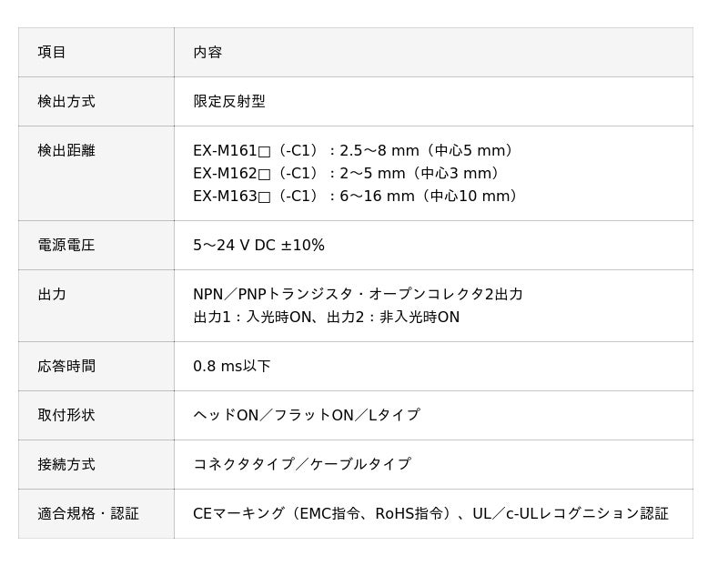The width and height of the screenshot is (728, 566).
Task: Click the ヘッドON／フラットON／Lタイプ value
Action: (x=307, y=415)
